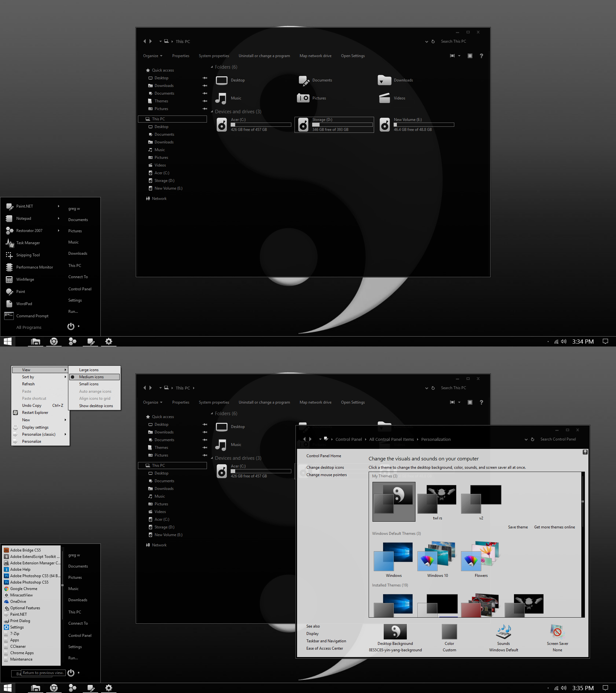Viewport: 616px width, 693px height.
Task: Launch Task Manager from the Start menu
Action: tap(28, 243)
